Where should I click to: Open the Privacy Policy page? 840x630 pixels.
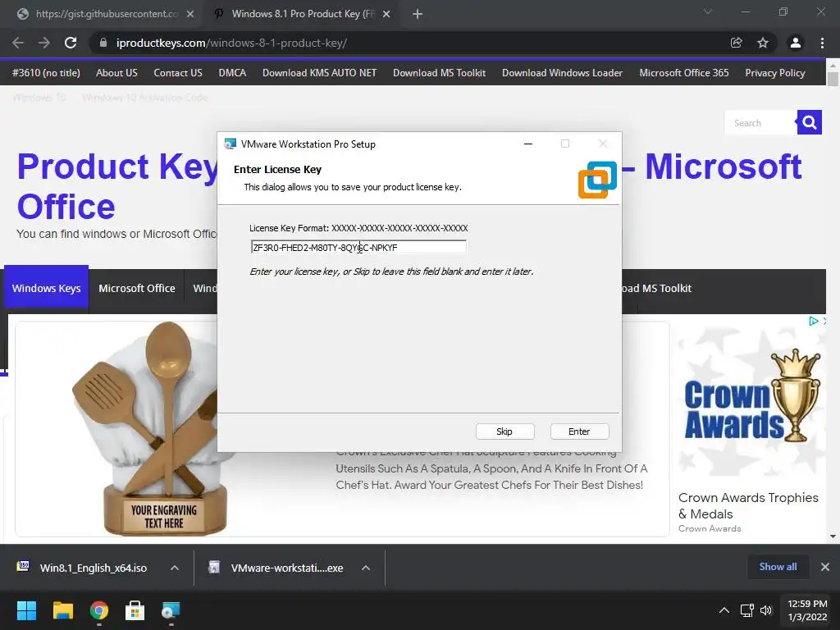click(x=775, y=73)
